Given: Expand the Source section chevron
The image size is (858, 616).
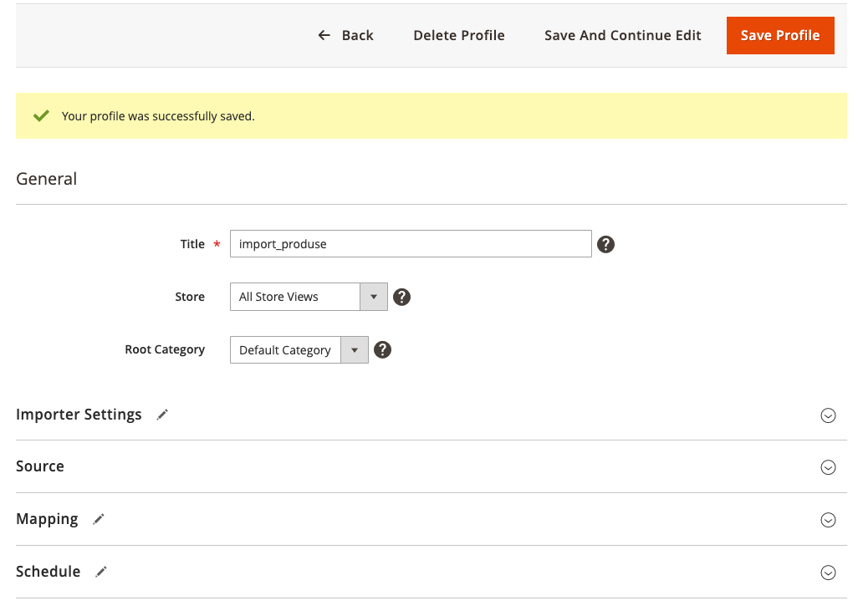Looking at the screenshot, I should [x=828, y=467].
